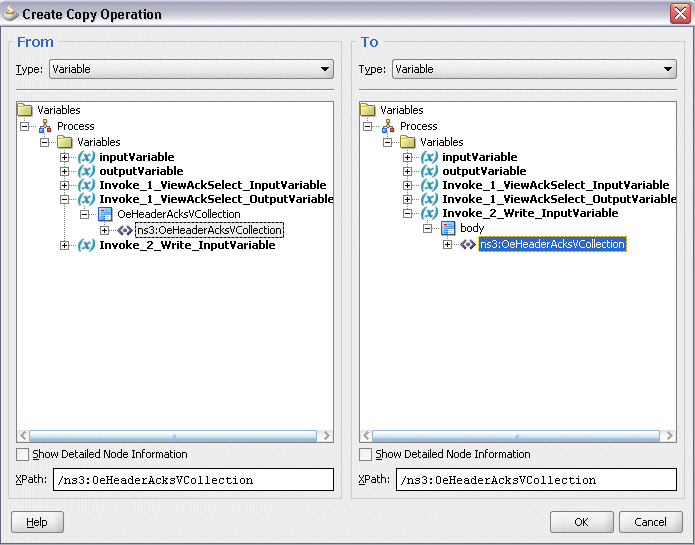Click inputVariable's (x) icon in From tree
This screenshot has height=545, width=695.
(x=86, y=157)
